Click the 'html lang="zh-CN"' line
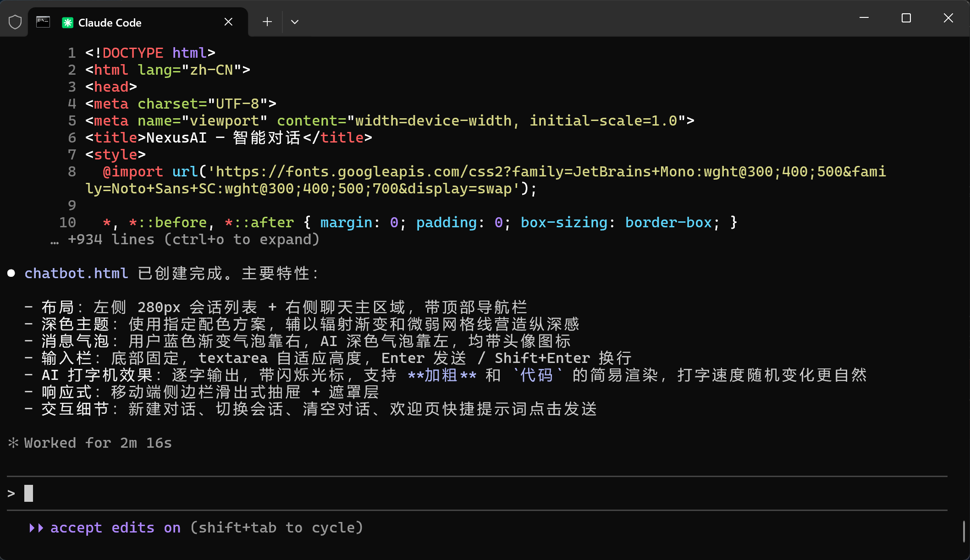970x560 pixels. (x=168, y=70)
